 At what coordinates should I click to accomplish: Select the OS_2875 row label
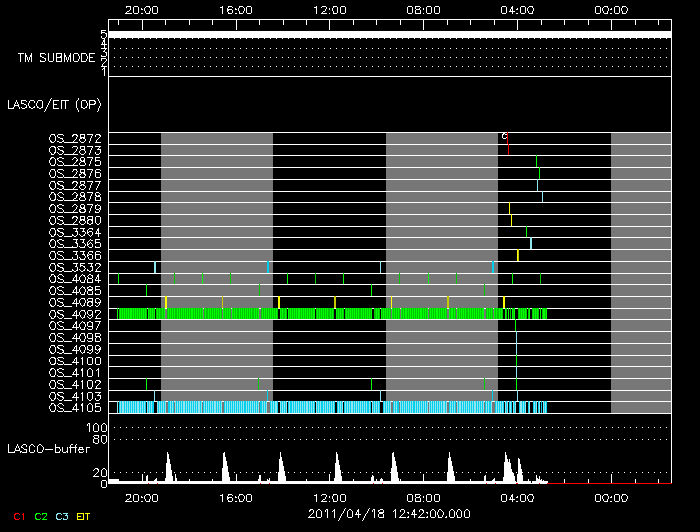click(75, 162)
